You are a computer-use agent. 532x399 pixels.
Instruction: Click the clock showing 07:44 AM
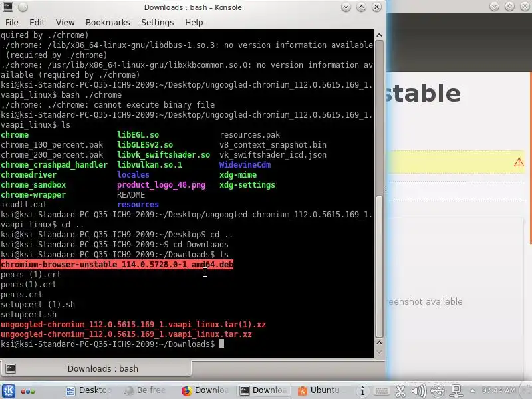pos(498,390)
